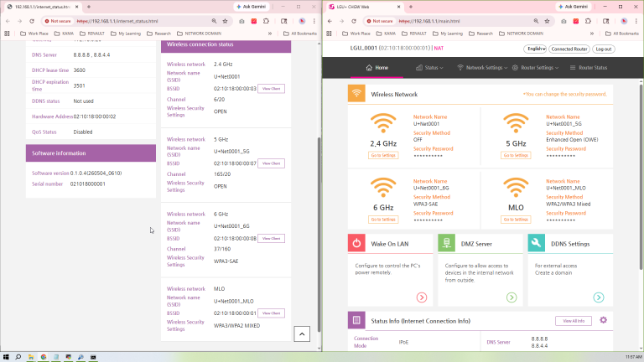Click zoom magnifier icon in left address bar

coord(214,21)
